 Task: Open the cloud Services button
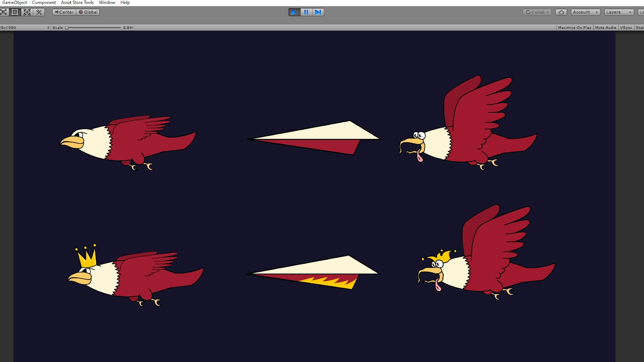point(561,12)
